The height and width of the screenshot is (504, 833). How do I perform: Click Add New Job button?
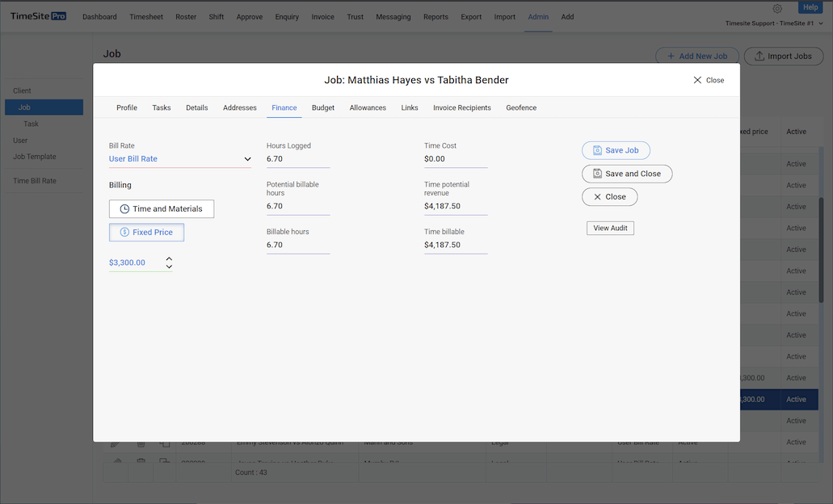coord(697,56)
